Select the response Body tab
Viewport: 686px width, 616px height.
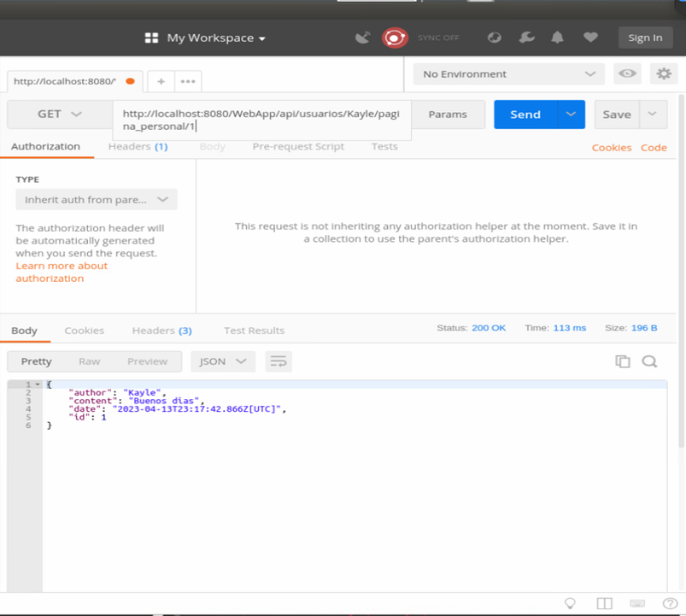click(x=25, y=331)
